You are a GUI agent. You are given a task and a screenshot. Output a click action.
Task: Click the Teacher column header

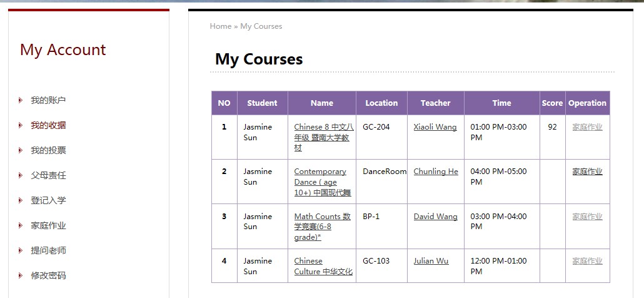click(436, 103)
